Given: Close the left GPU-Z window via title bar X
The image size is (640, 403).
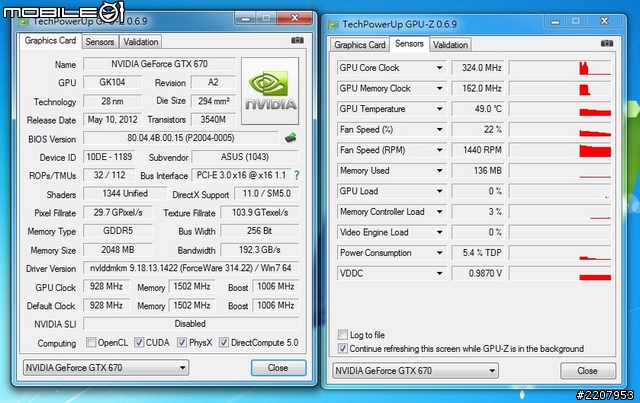Looking at the screenshot, I should pos(295,18).
